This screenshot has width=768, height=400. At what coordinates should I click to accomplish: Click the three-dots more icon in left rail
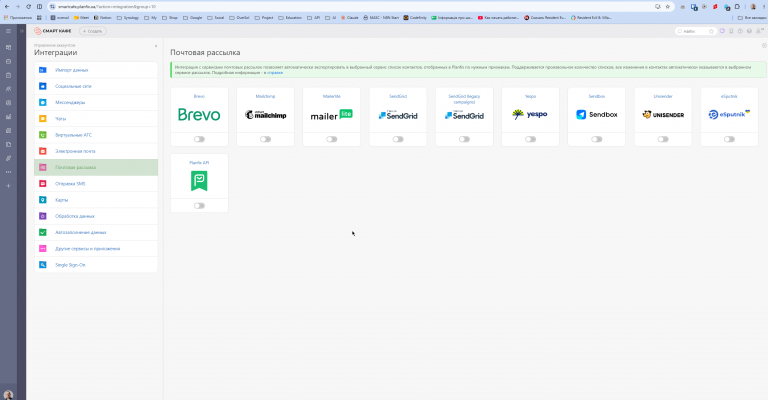tap(8, 172)
